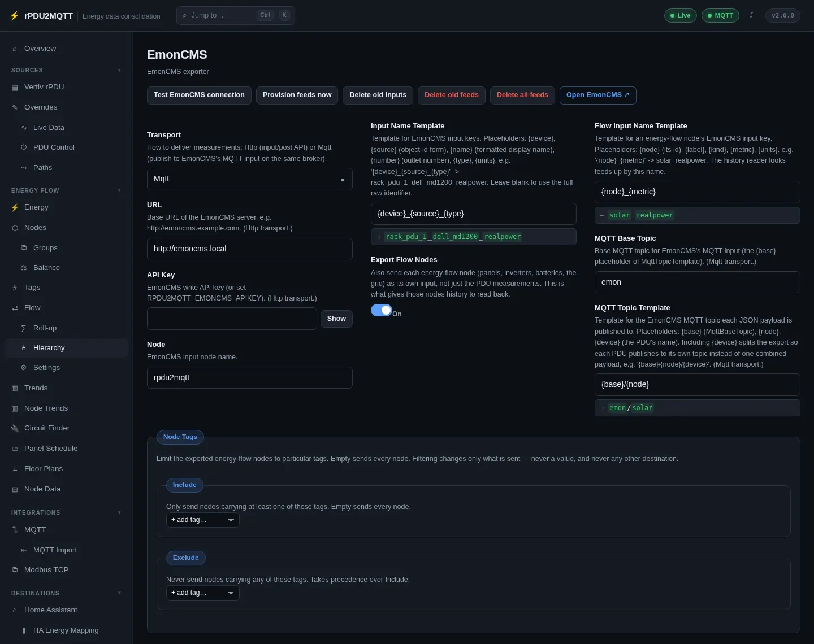Click the MQTT Base Topic field

coord(697,282)
